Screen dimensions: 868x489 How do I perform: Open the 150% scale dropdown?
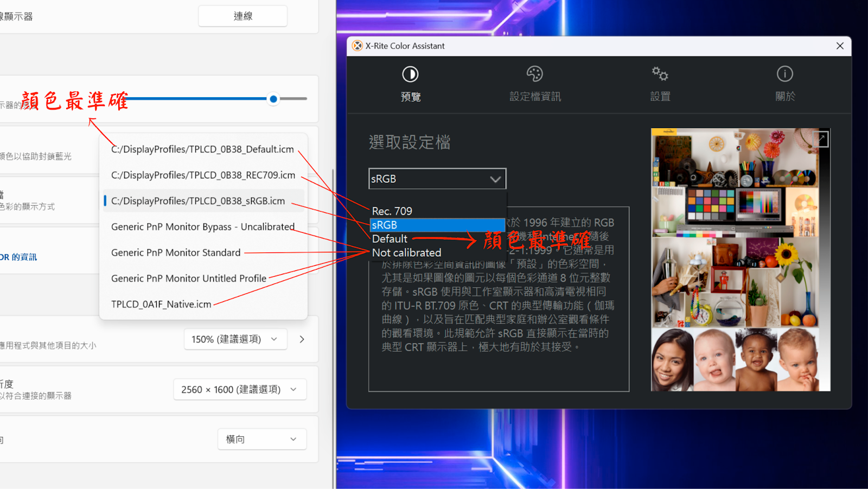[235, 339]
